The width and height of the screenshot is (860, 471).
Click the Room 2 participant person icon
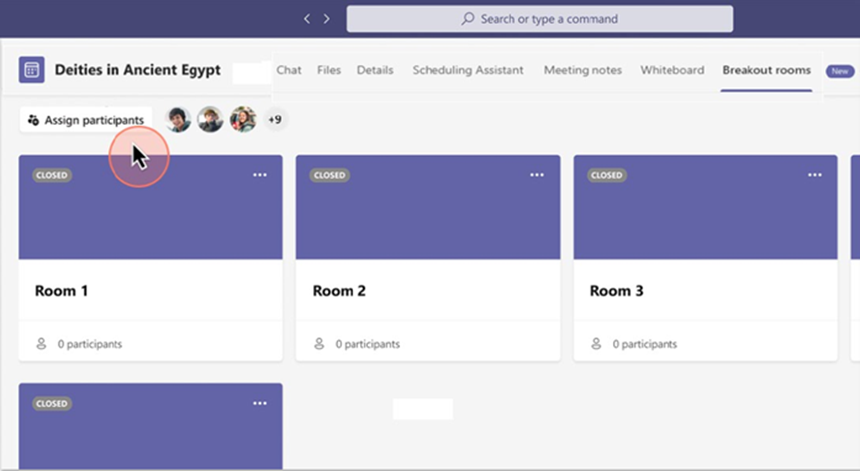tap(319, 344)
